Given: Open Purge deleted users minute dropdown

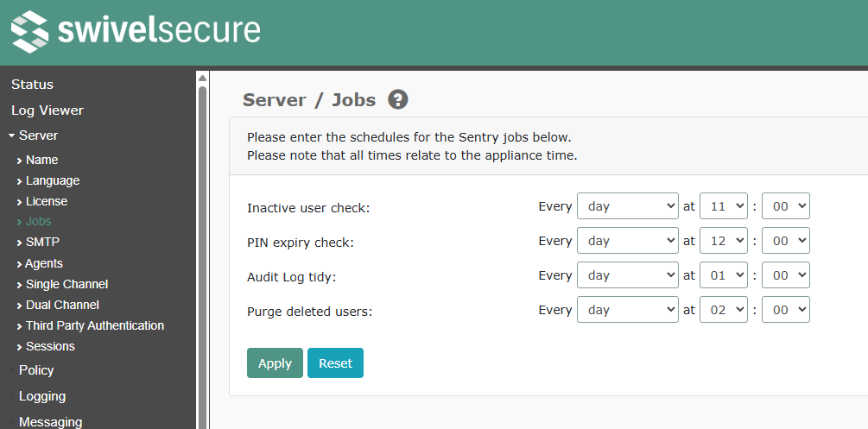Looking at the screenshot, I should pyautogui.click(x=785, y=309).
